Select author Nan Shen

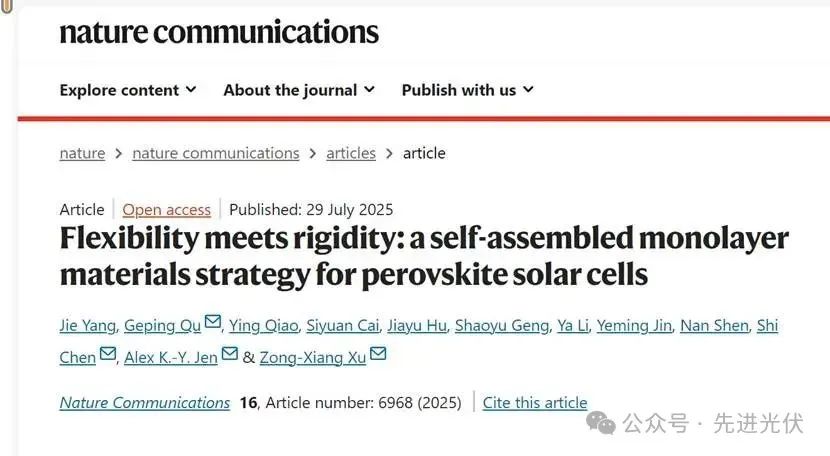click(x=715, y=325)
